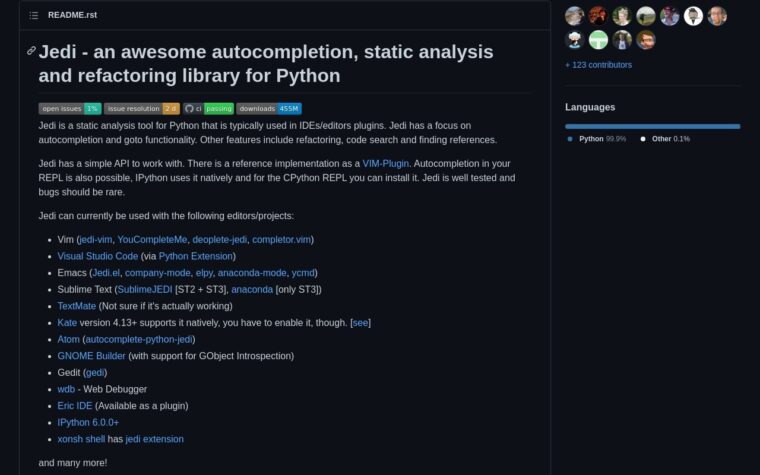The height and width of the screenshot is (475, 760).
Task: Click the Other 0.1% language entry
Action: [665, 139]
